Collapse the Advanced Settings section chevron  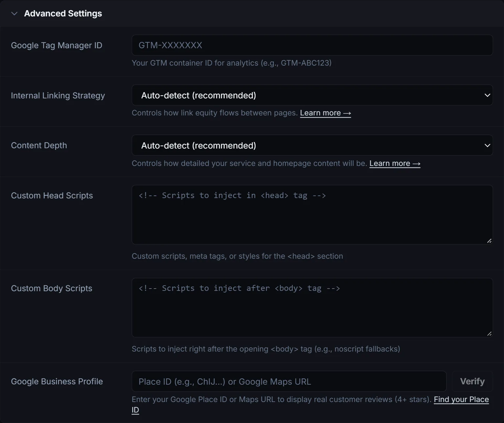tap(14, 13)
